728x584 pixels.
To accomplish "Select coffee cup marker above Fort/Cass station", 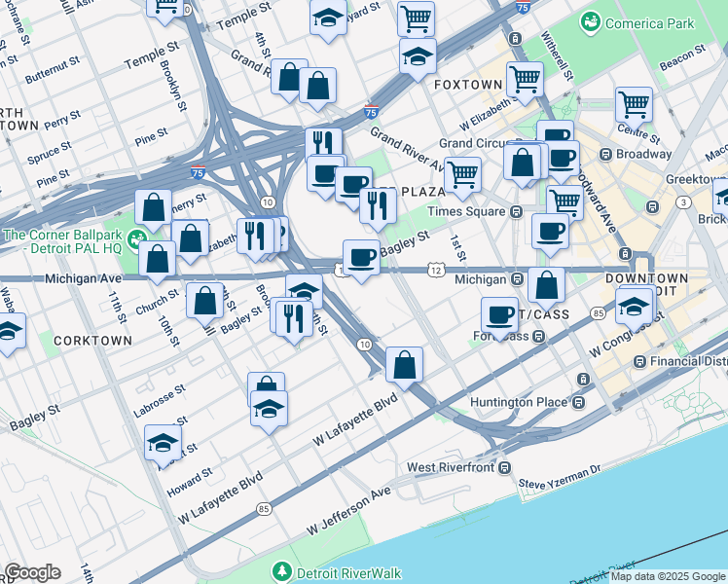I will [499, 314].
